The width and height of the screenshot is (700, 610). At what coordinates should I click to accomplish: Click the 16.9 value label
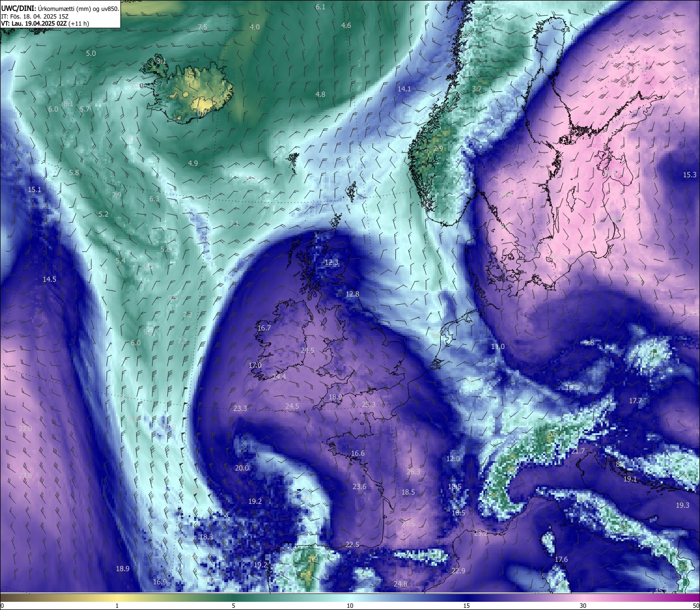click(160, 582)
